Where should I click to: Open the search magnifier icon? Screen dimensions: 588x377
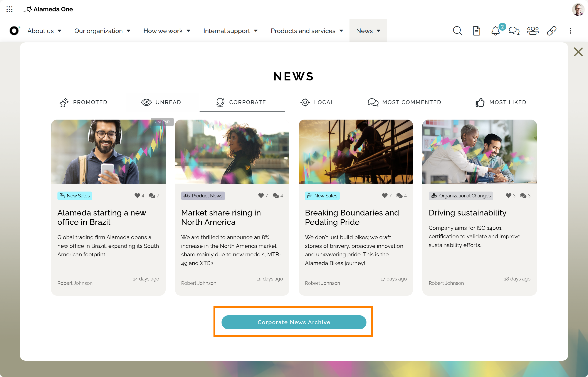coord(457,31)
